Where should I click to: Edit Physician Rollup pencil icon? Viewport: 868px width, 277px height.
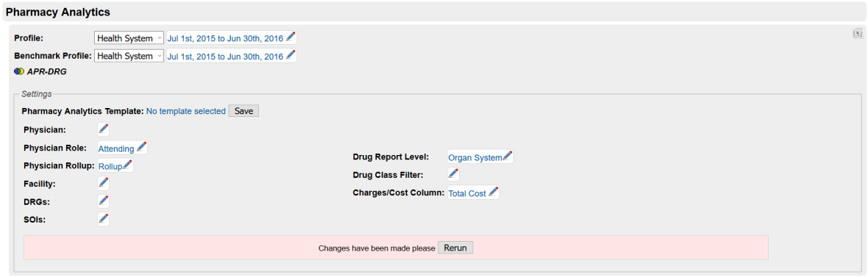[x=127, y=165]
